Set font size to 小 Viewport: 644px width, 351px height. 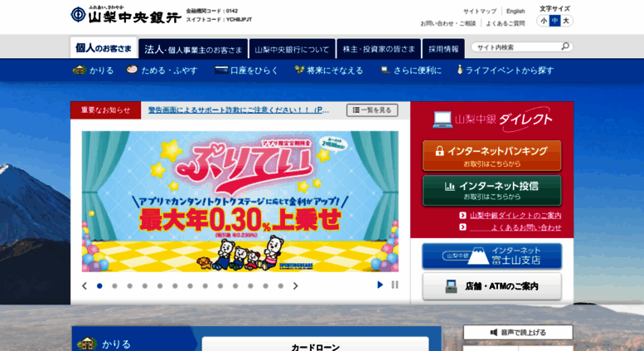click(x=544, y=21)
